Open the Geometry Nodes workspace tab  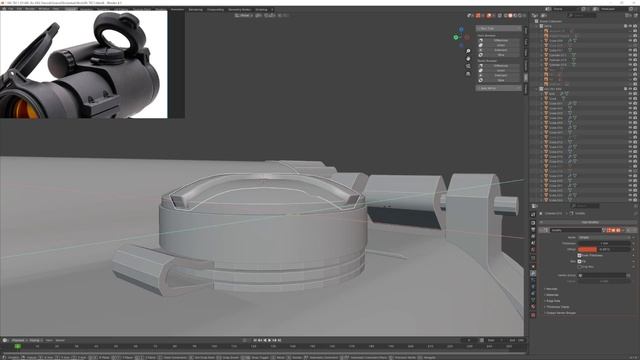[240, 9]
